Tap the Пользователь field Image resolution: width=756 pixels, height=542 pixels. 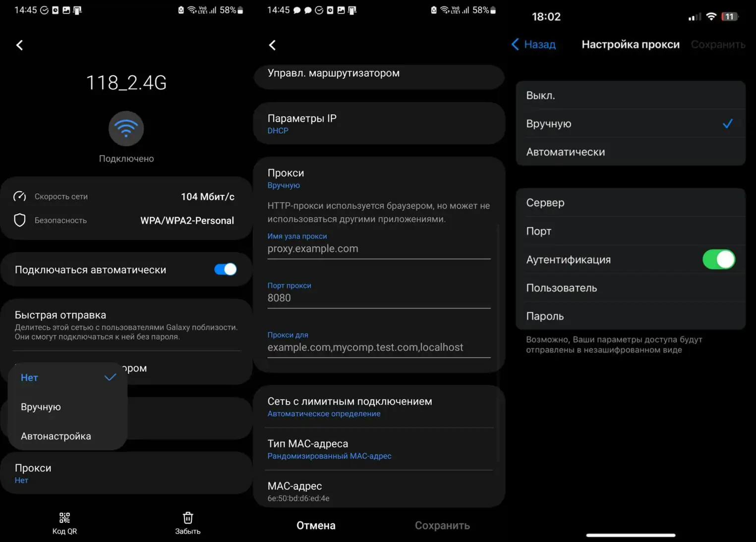(x=631, y=287)
